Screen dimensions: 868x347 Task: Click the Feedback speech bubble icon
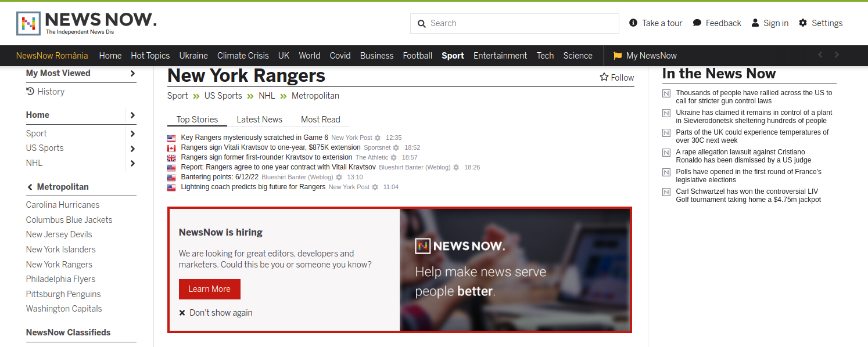point(697,23)
